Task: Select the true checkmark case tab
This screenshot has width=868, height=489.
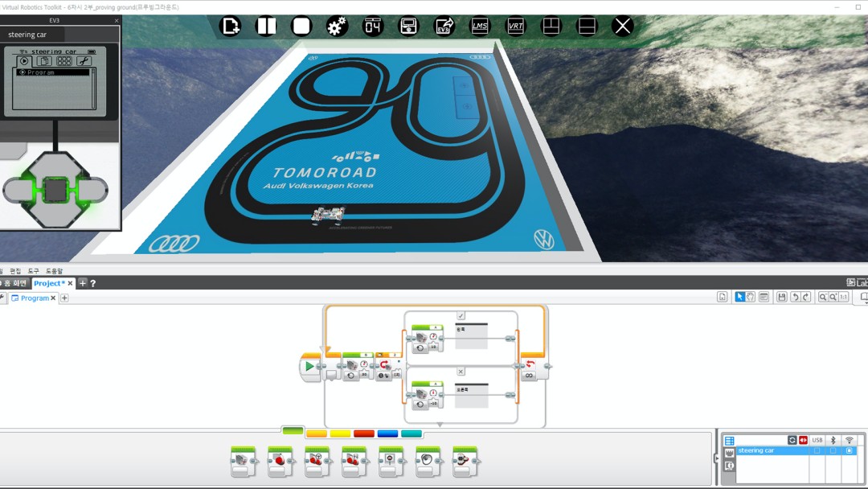Action: click(x=461, y=315)
